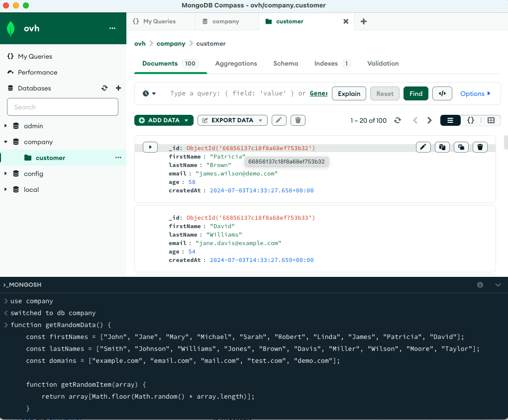
Task: Copy the first document to clipboard
Action: click(x=442, y=147)
